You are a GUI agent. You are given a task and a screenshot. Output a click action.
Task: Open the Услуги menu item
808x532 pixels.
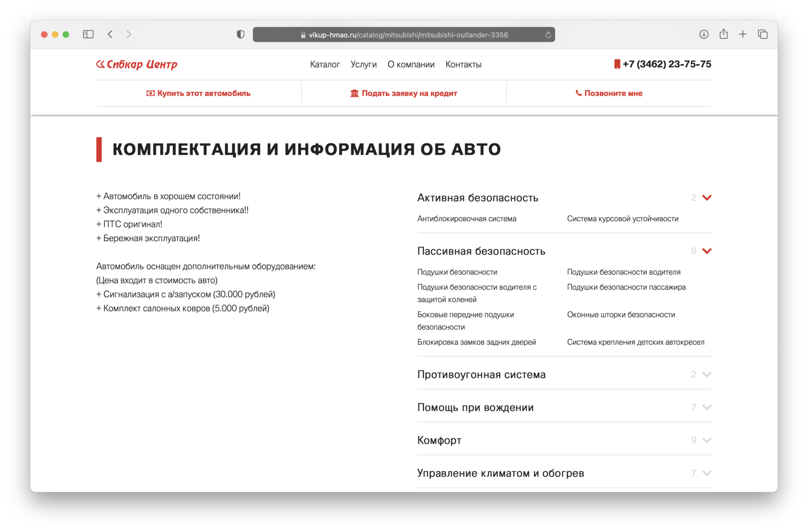[x=364, y=64]
